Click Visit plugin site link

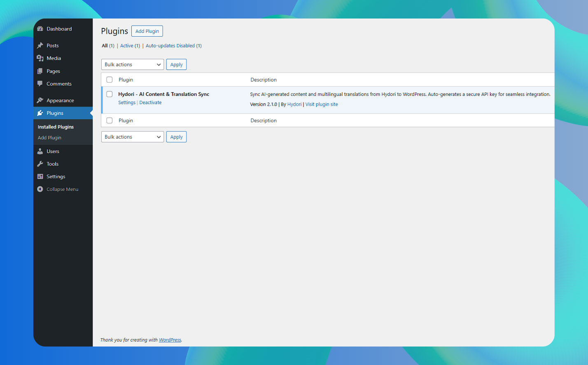tap(322, 105)
